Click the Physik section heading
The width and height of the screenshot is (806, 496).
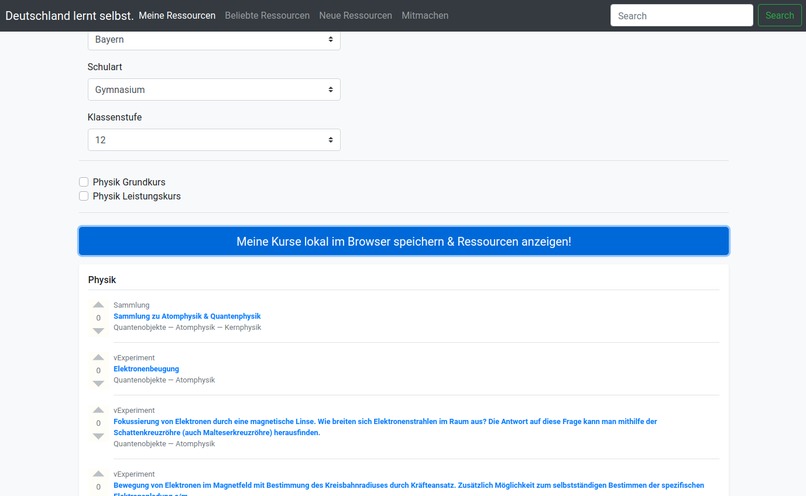click(102, 280)
